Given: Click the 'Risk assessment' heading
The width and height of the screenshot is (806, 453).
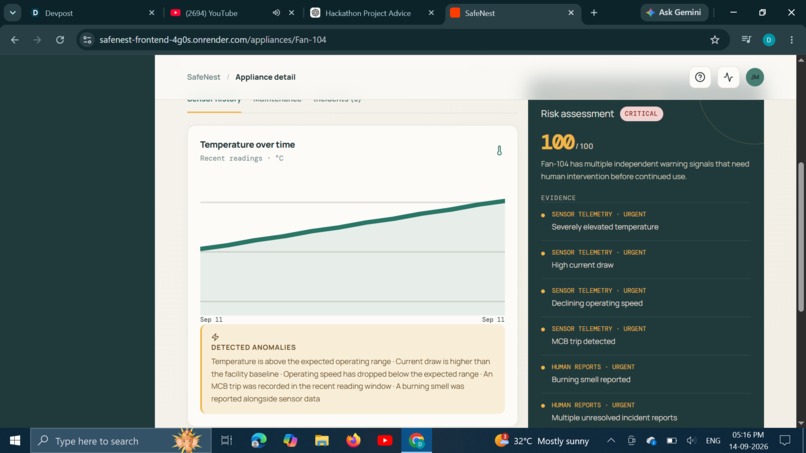Looking at the screenshot, I should 577,114.
